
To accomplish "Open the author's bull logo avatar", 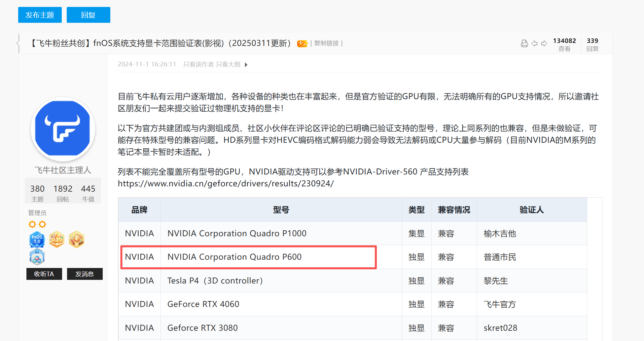I will (63, 129).
